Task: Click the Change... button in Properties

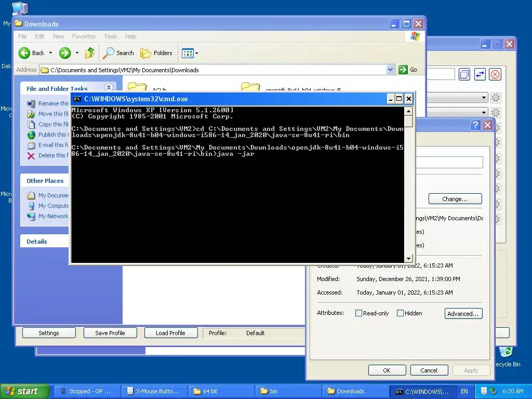Action: pyautogui.click(x=455, y=199)
